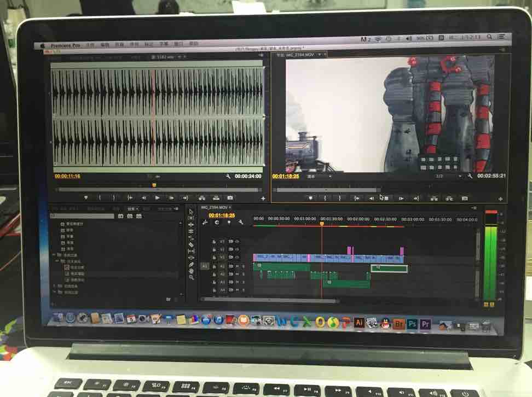Add a marker in the Program monitor
Viewport: 532px width, 397px height.
[311, 198]
